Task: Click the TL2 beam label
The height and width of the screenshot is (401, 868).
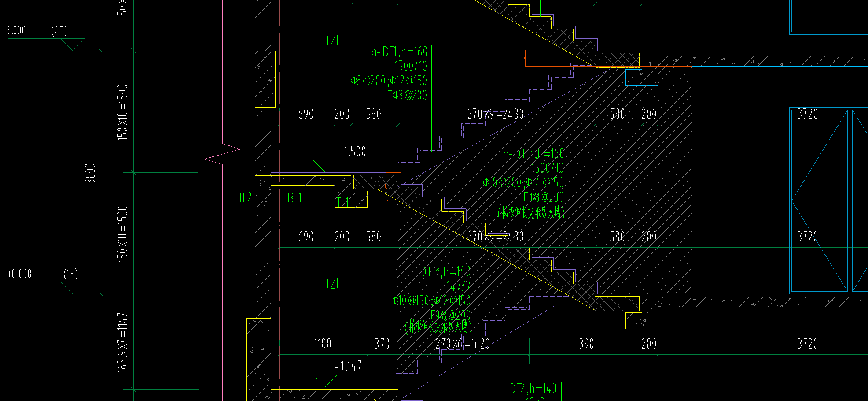Action: [x=245, y=198]
